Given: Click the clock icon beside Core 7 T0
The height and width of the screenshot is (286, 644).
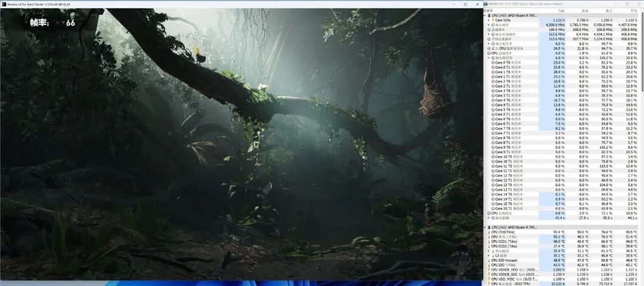Looking at the screenshot, I should point(493,128).
